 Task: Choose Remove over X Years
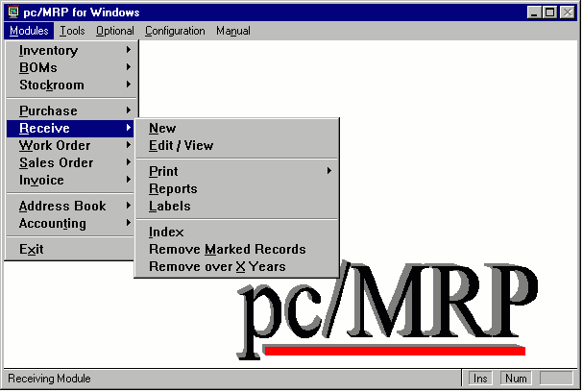pyautogui.click(x=237, y=267)
